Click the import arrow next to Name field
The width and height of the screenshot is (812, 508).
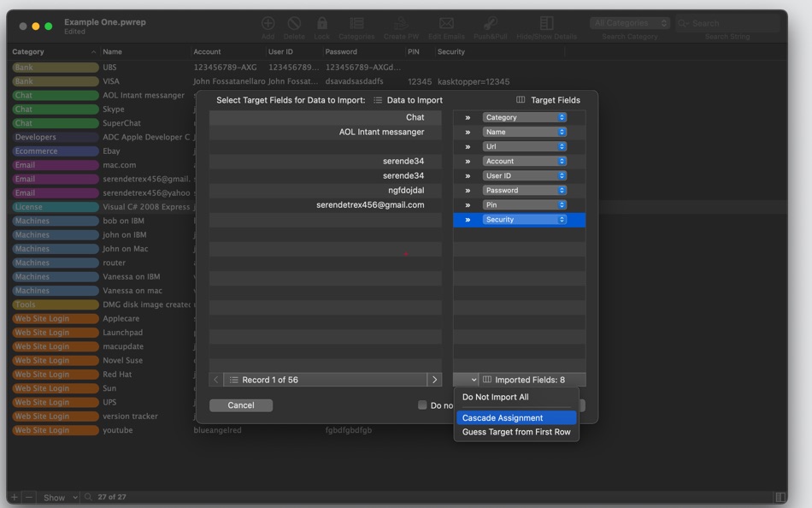468,133
